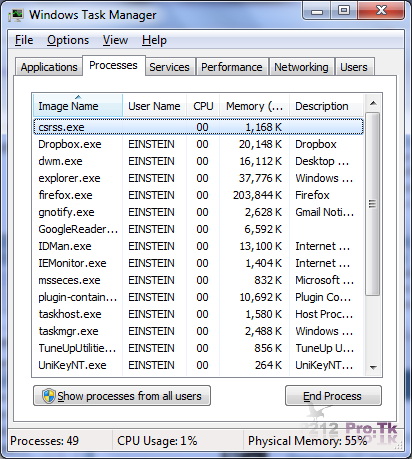Maximize the Task Manager window
Screen dimensions: 412x459
344,11
